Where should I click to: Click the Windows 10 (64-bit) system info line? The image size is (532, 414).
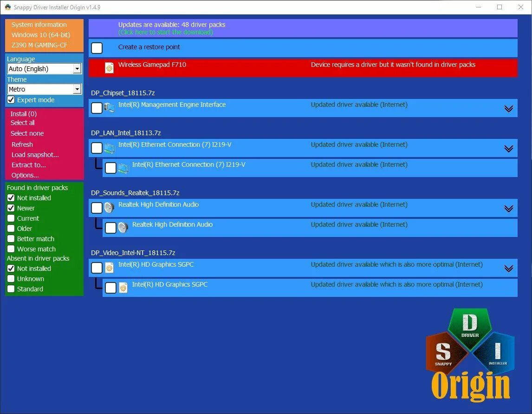tap(41, 35)
